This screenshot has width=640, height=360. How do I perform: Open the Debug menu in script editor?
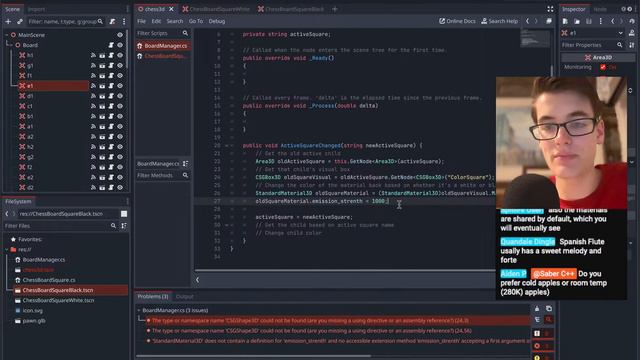217,21
